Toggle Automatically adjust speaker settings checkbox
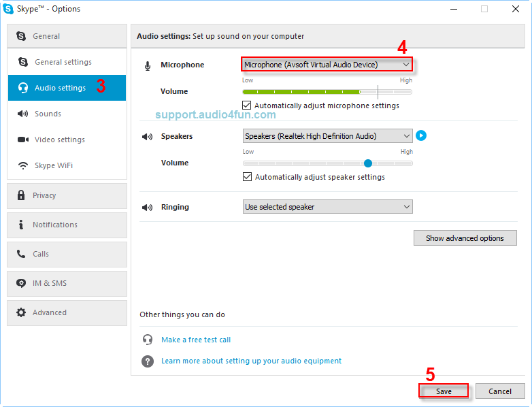This screenshot has width=532, height=407. (x=248, y=177)
